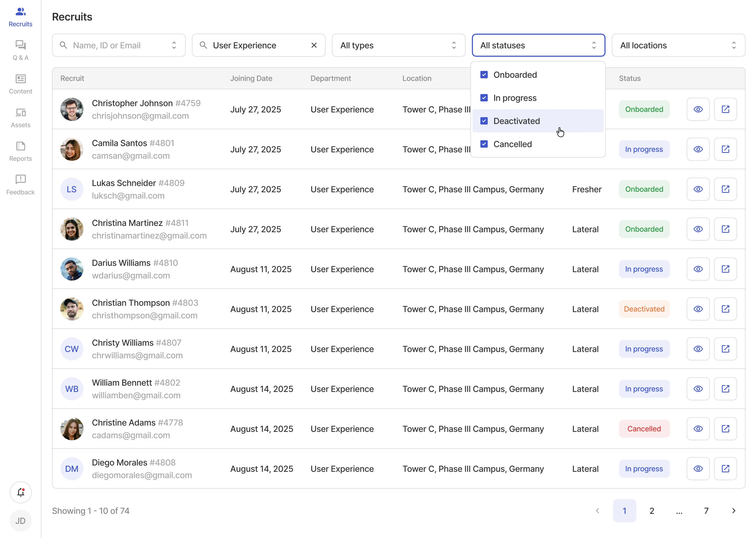Go to page 2 of results
The image size is (756, 538).
tap(652, 510)
